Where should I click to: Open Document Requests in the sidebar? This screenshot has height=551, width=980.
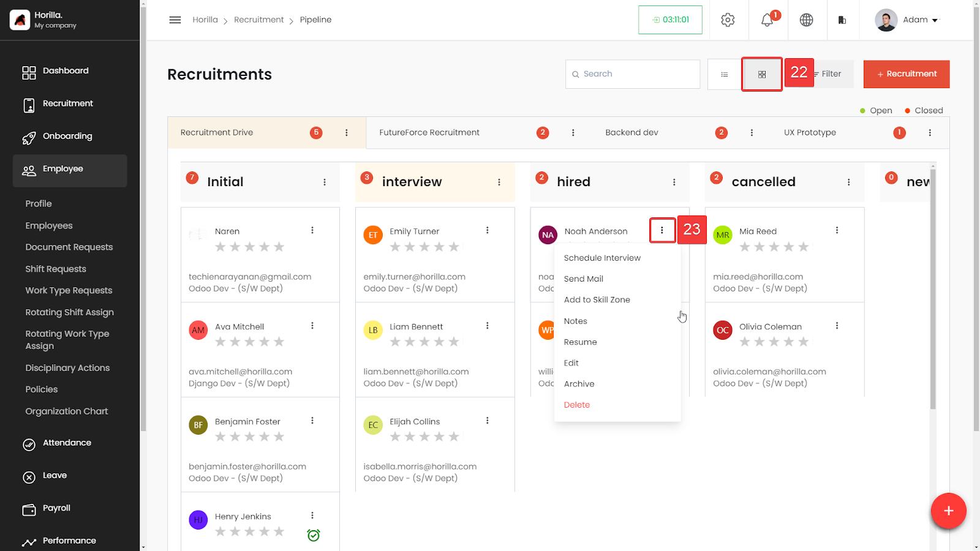69,247
